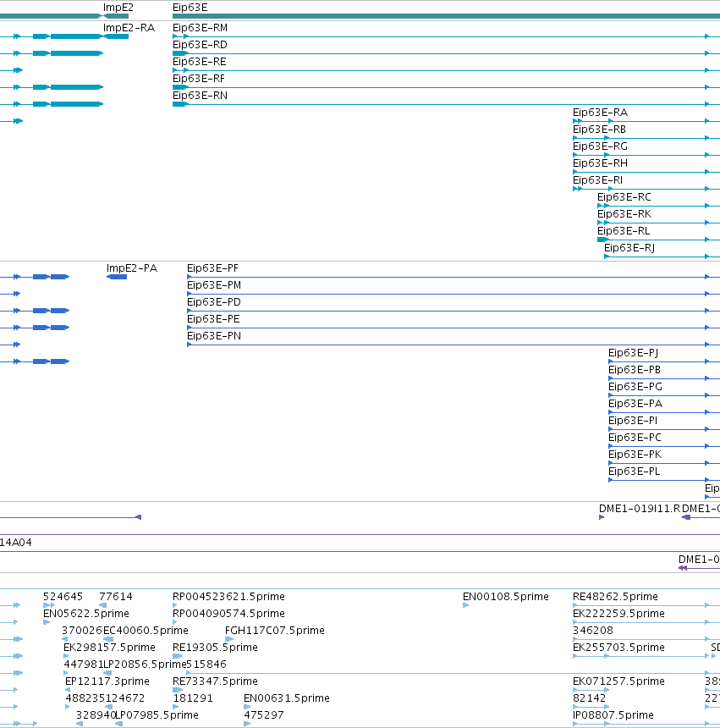This screenshot has height=728, width=720.
Task: Click EST RE48262.5prime
Action: coord(615,597)
